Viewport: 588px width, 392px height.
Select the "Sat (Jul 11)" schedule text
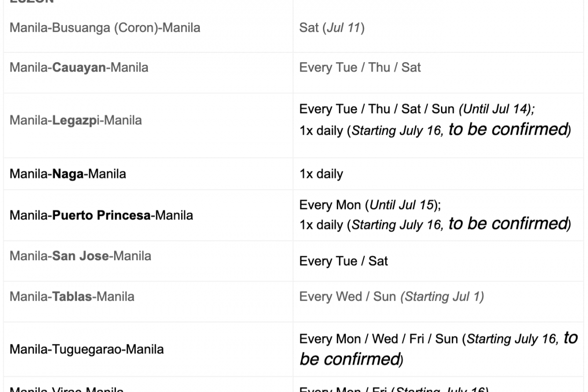(332, 27)
